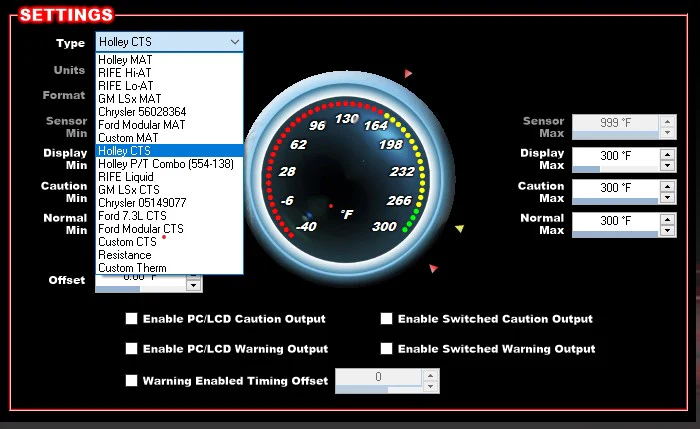Click the yellow triangle gauge marker
The image size is (700, 429).
pos(459,229)
